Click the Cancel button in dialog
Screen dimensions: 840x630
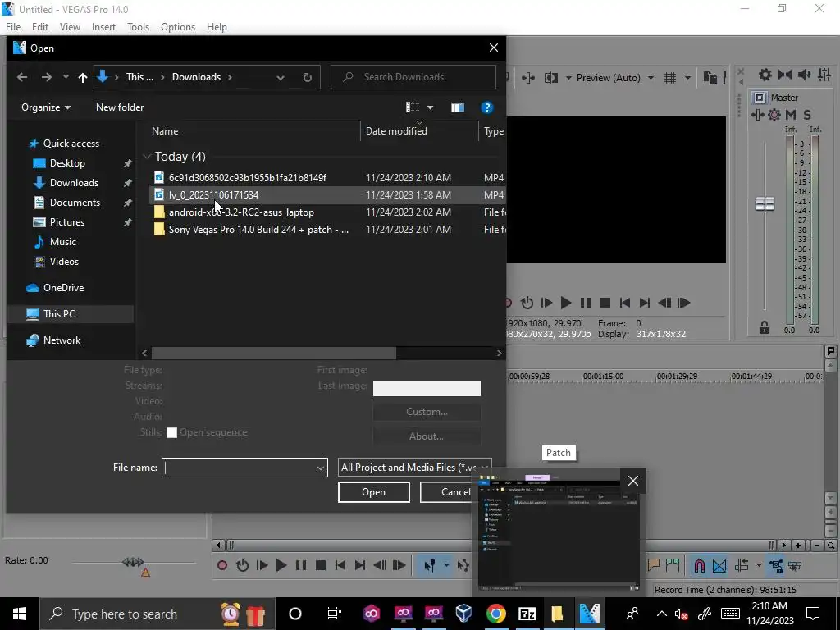[448, 492]
